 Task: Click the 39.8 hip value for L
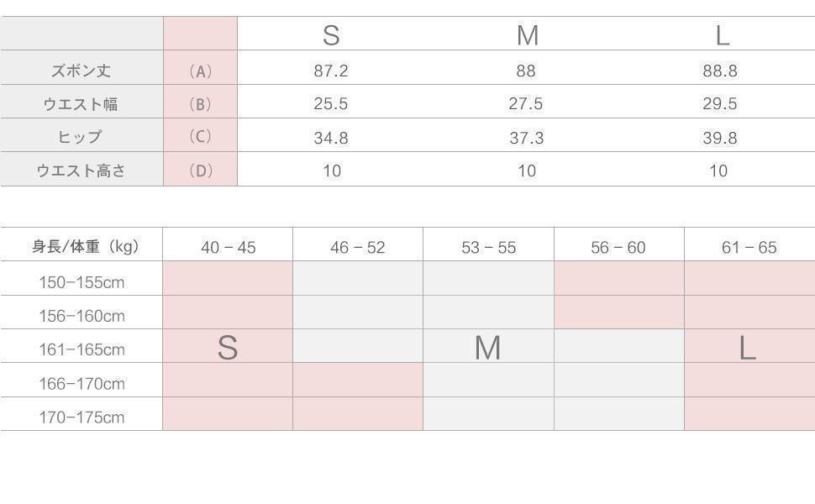[720, 139]
